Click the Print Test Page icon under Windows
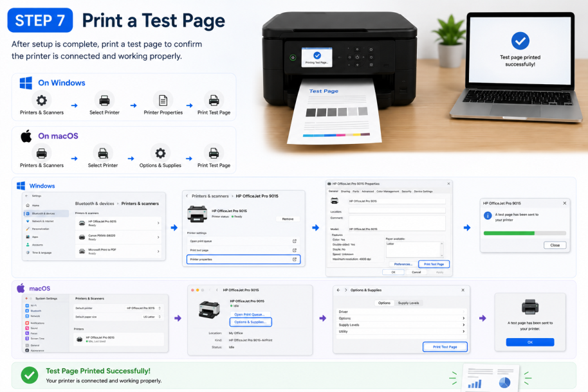This screenshot has height=392, width=588. click(x=214, y=100)
